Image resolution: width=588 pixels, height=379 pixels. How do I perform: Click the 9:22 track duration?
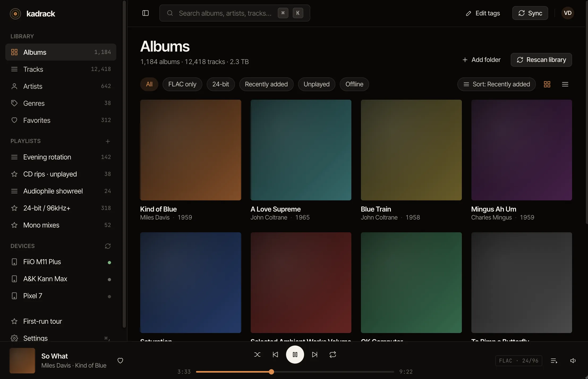tap(406, 372)
